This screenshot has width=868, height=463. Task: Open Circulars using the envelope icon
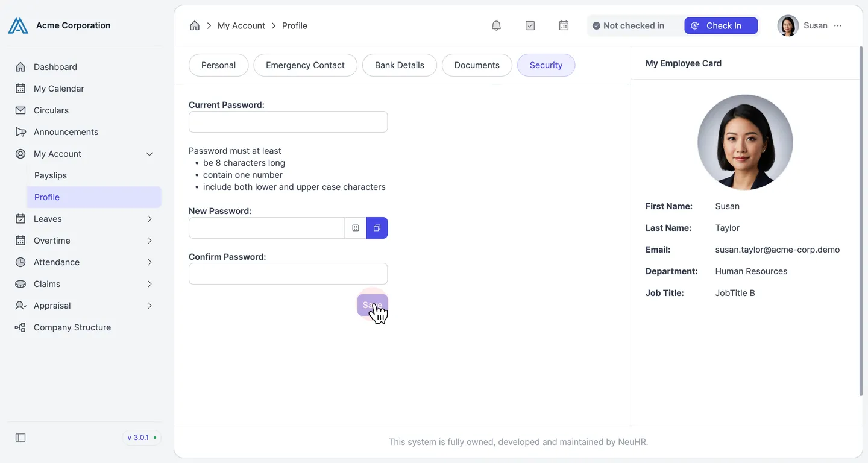tap(20, 110)
